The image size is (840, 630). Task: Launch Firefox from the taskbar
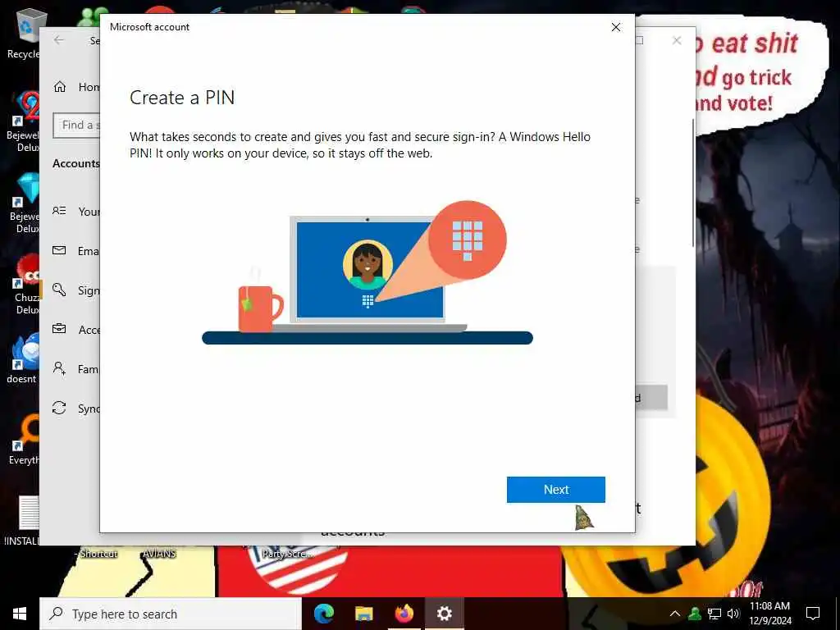(404, 614)
